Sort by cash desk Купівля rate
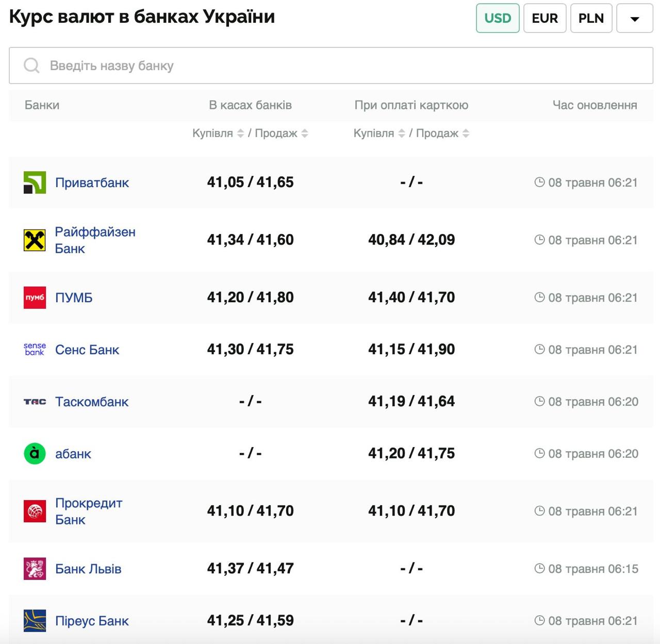The image size is (660, 644). point(240,134)
